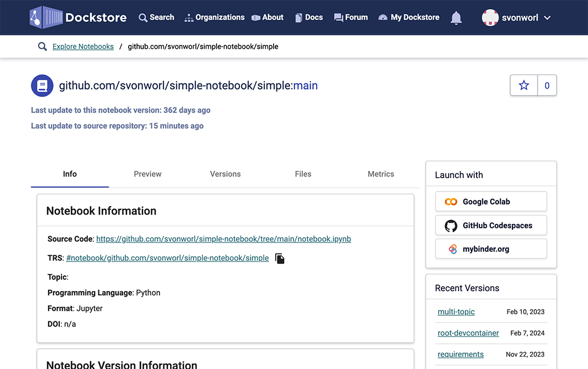The width and height of the screenshot is (588, 369).
Task: Click the star count number box
Action: click(x=547, y=85)
